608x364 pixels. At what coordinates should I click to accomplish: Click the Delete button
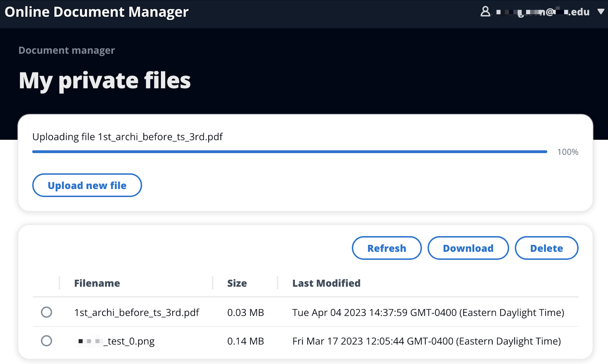click(x=546, y=248)
